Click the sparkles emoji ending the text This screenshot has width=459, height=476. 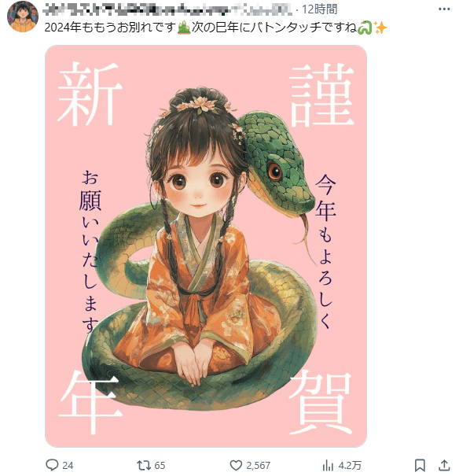click(380, 28)
